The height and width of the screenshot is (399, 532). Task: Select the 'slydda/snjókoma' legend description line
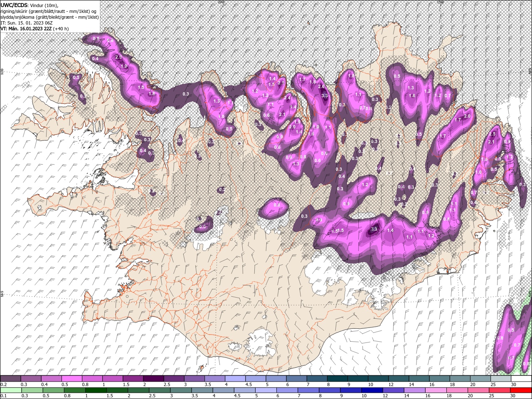coord(49,17)
